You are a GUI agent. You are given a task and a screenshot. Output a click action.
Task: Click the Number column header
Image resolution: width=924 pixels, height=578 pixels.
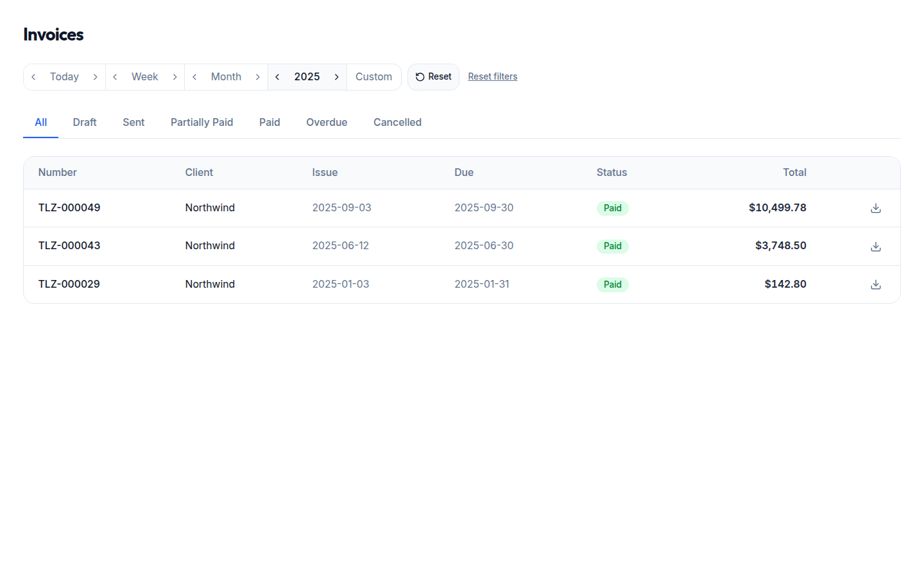point(58,173)
